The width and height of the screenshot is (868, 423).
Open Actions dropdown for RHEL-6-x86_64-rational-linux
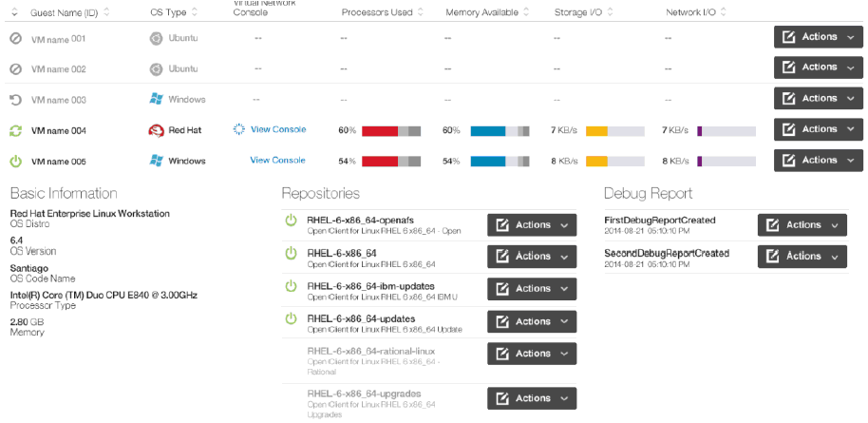coord(532,354)
